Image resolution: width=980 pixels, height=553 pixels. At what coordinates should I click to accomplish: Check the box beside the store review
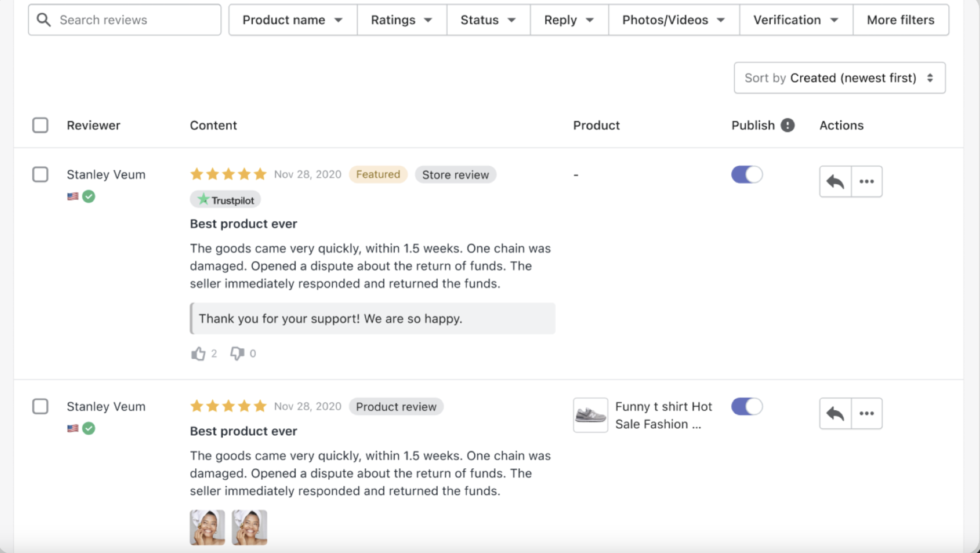click(x=40, y=174)
